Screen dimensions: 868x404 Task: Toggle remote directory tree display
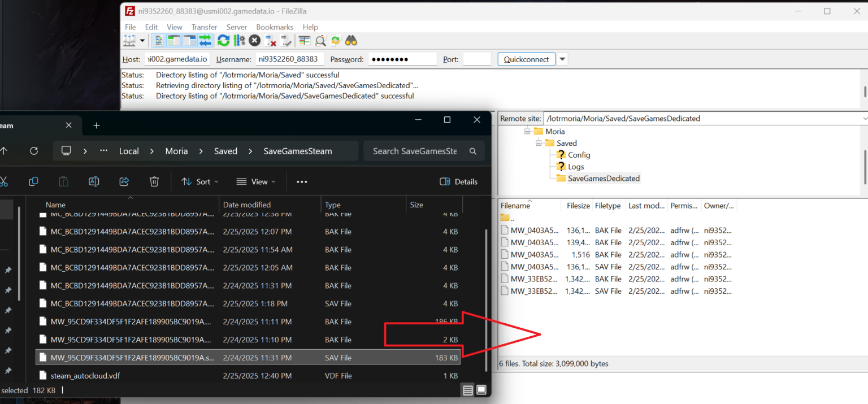click(x=189, y=41)
